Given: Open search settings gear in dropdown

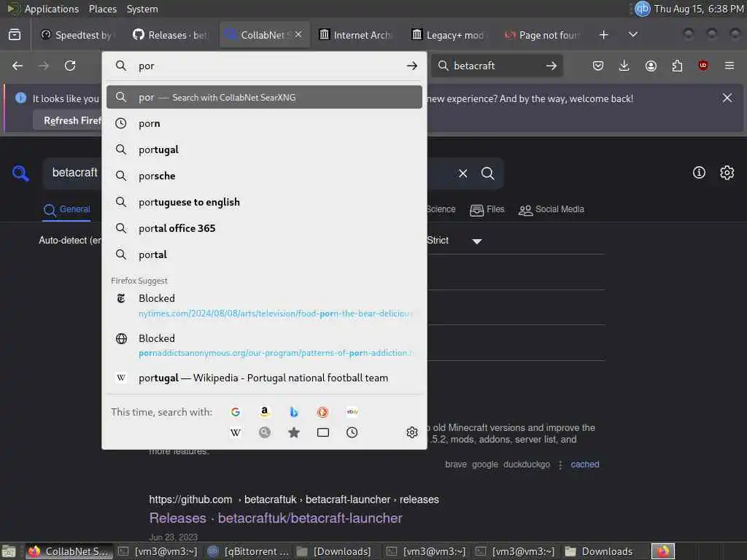Looking at the screenshot, I should pos(412,432).
